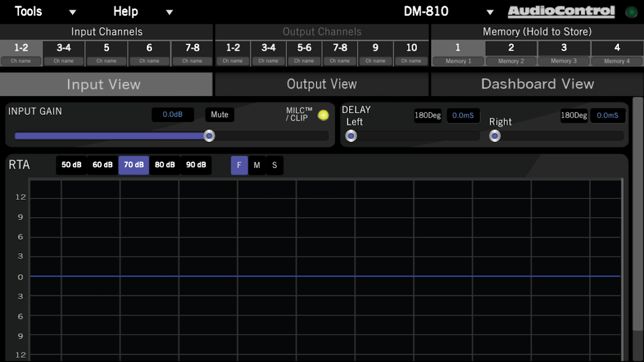Image resolution: width=644 pixels, height=362 pixels.
Task: Toggle Right delay 180Deg phase button
Action: tap(574, 115)
